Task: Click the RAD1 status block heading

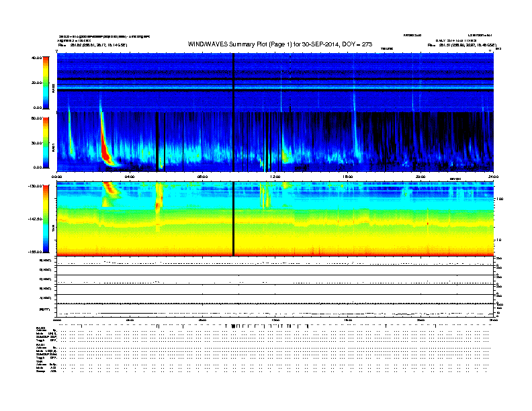Action: [x=41, y=345]
